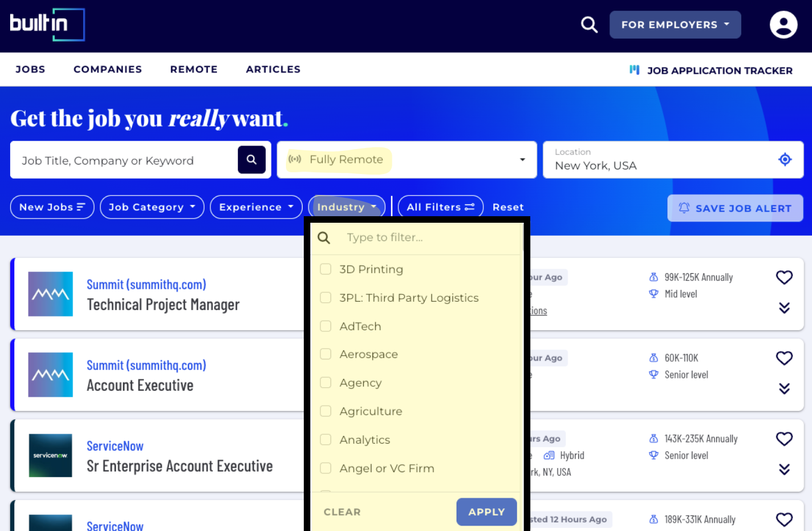Image resolution: width=812 pixels, height=531 pixels.
Task: Open the Built In home logo
Action: click(x=48, y=24)
